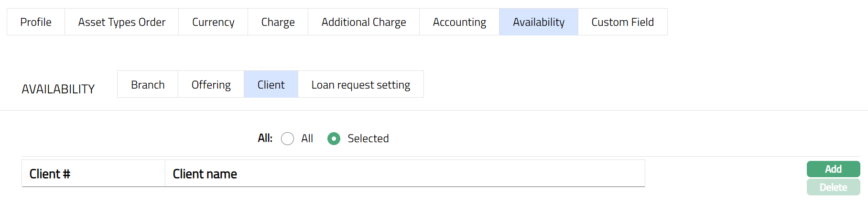Open the Loan request setting sub-tab
Image resolution: width=868 pixels, height=204 pixels.
click(360, 85)
